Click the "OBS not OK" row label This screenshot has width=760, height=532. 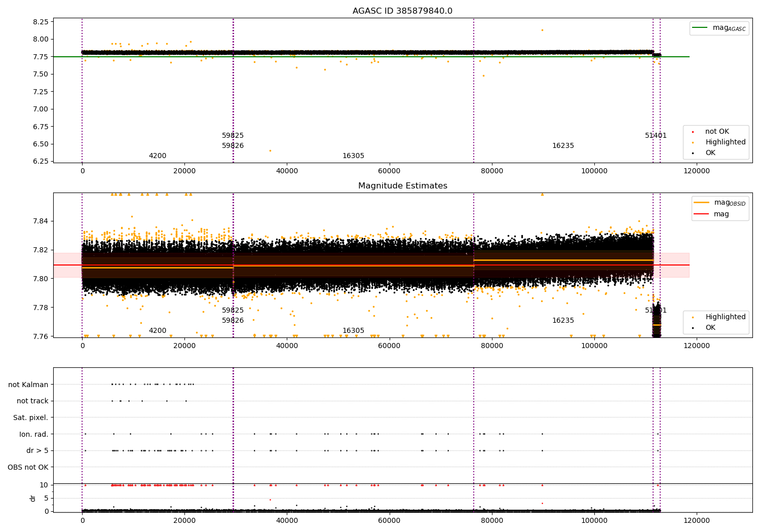pyautogui.click(x=28, y=467)
